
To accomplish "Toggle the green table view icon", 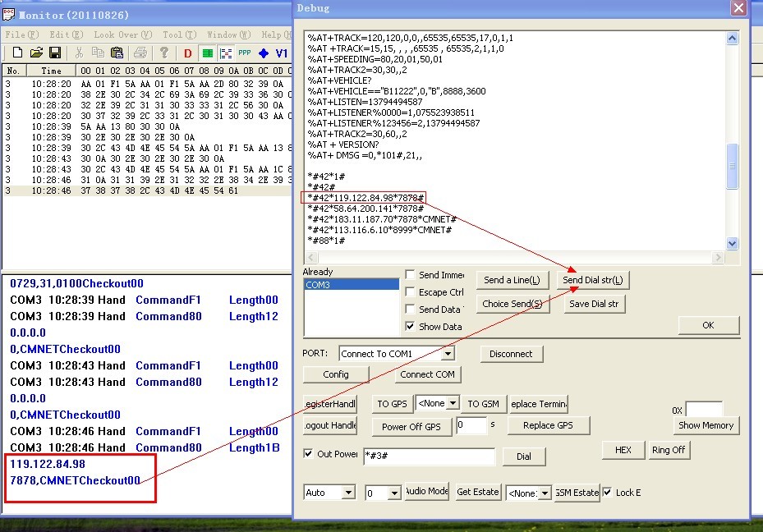I will pos(207,53).
